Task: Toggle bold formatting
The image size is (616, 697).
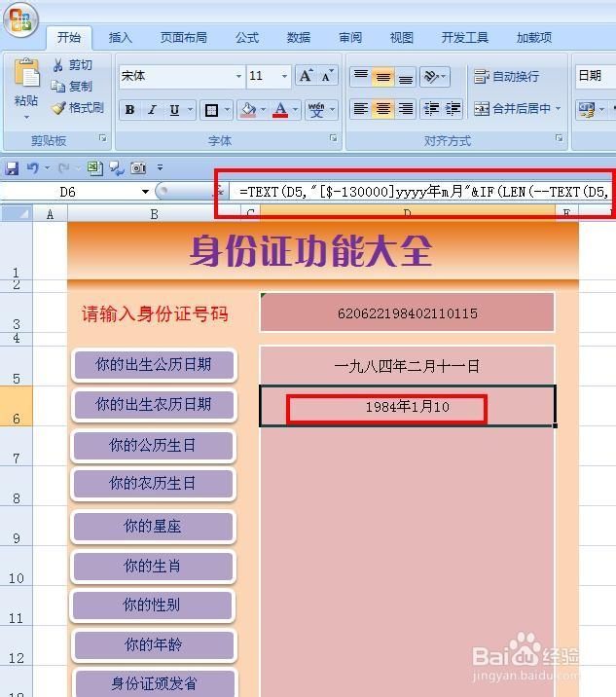Action: click(x=129, y=110)
